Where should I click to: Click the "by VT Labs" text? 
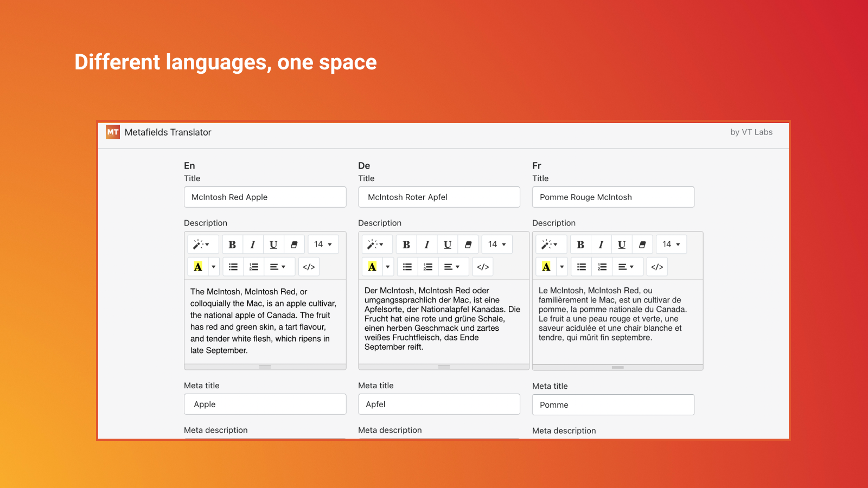tap(751, 132)
